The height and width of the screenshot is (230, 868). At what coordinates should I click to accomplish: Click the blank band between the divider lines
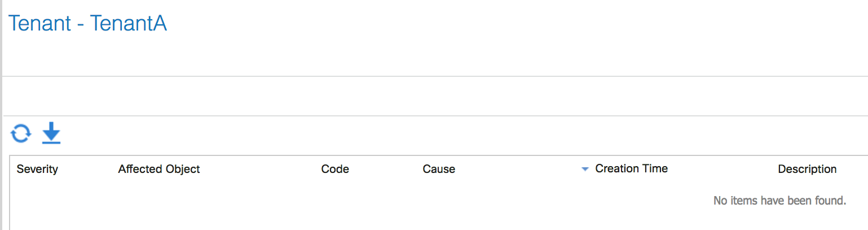pos(434,96)
